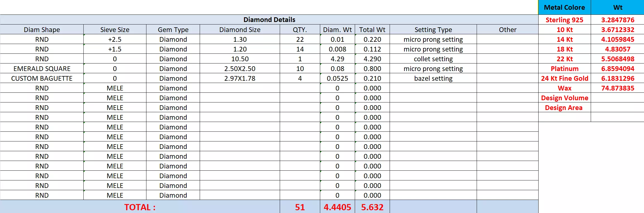Click the Setting Type column header
The width and height of the screenshot is (644, 213).
coord(433,30)
